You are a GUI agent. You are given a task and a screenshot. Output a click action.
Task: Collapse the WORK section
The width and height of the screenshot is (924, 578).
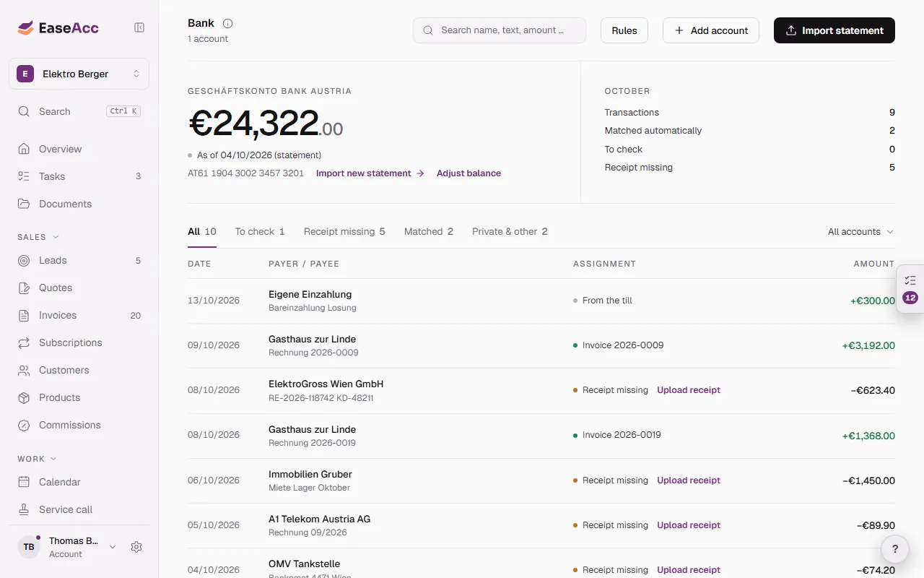[x=37, y=459]
